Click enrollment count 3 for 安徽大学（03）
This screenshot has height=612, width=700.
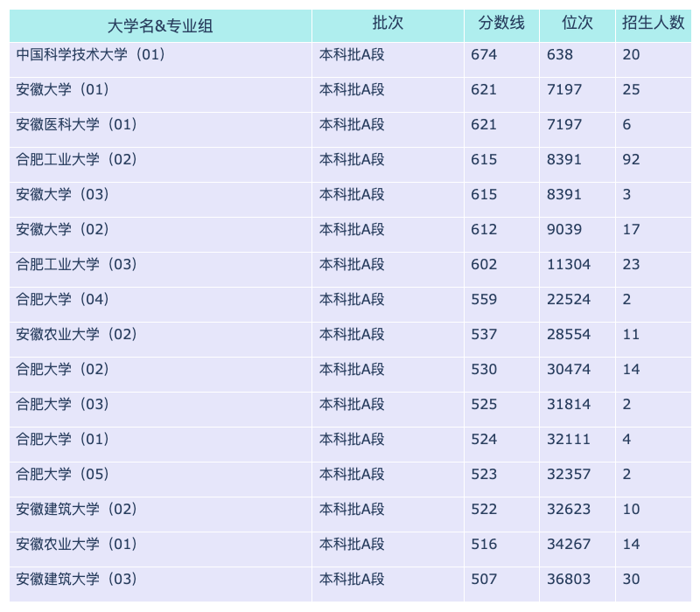(x=626, y=194)
